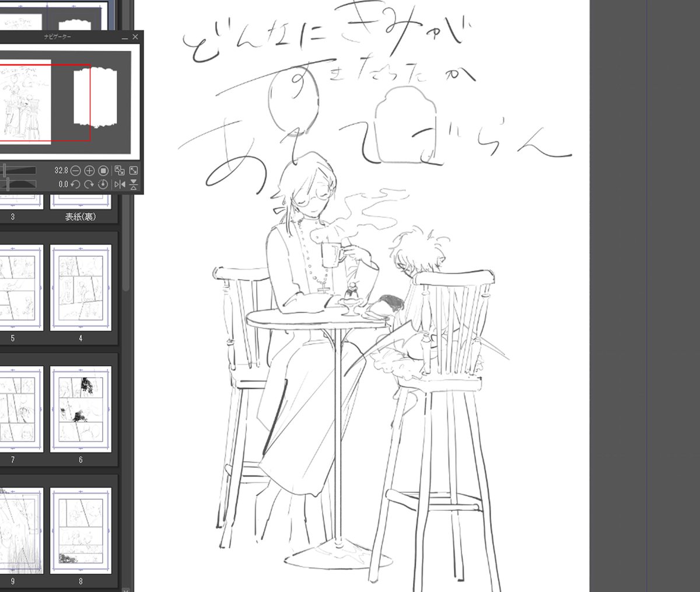Click the white torn-paper shape in Navigator preview

96,97
